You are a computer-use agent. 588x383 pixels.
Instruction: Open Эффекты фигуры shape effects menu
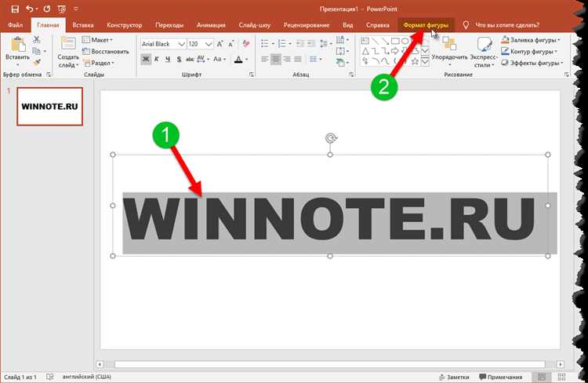click(532, 63)
